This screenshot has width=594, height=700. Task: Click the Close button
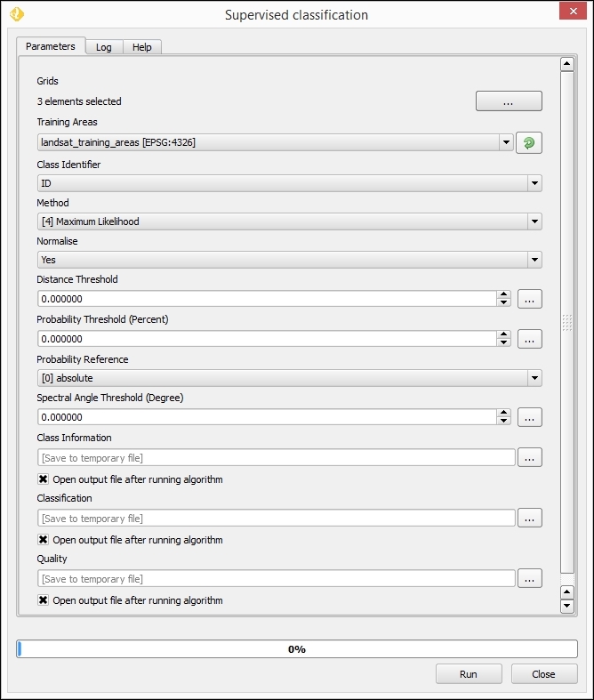[x=544, y=674]
